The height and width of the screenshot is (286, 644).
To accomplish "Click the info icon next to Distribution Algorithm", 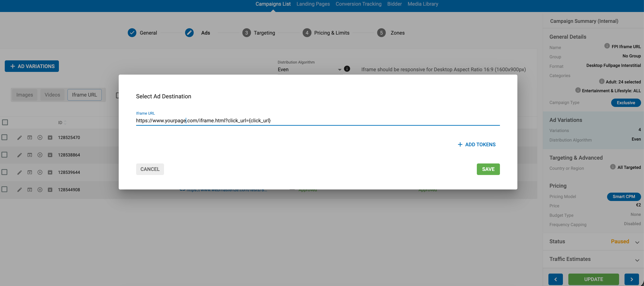I will (x=347, y=69).
